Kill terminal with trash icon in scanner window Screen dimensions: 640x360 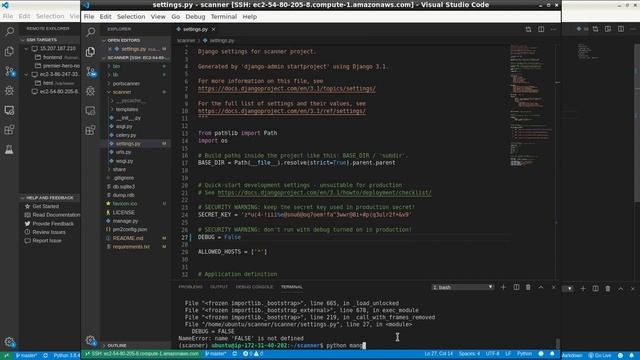[528, 287]
